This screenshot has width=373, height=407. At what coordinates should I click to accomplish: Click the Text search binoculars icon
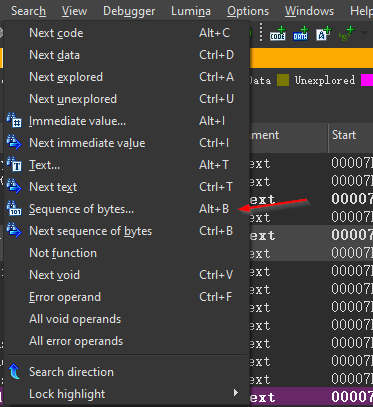pos(14,164)
